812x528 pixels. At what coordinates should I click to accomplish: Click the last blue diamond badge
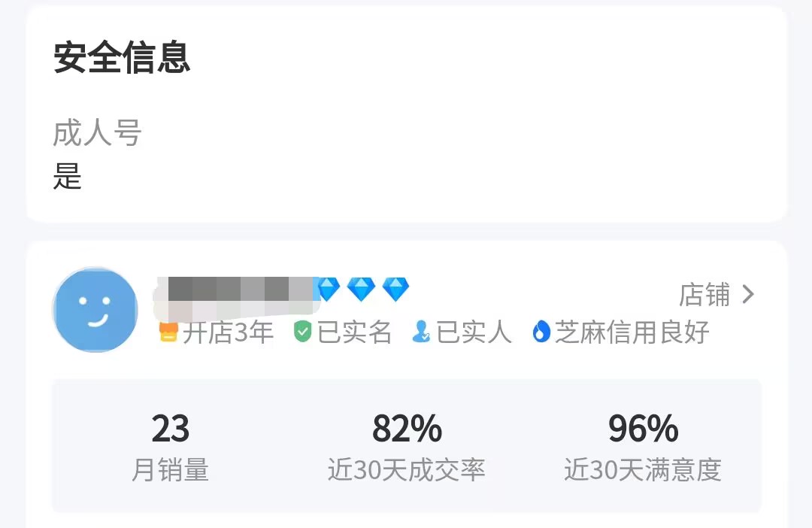395,289
